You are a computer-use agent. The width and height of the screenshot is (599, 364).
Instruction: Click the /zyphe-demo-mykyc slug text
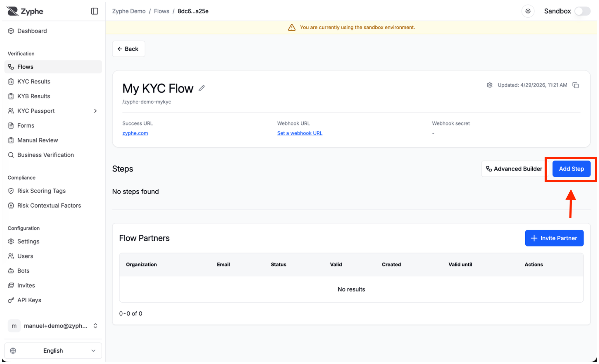pos(147,102)
